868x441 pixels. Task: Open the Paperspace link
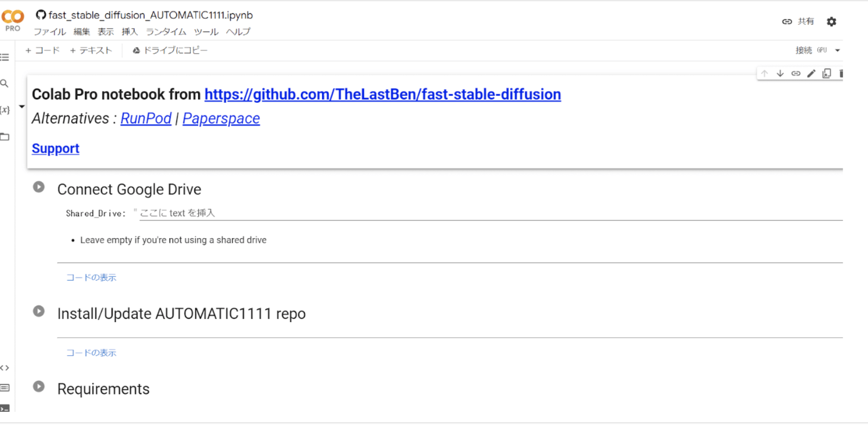coord(221,118)
